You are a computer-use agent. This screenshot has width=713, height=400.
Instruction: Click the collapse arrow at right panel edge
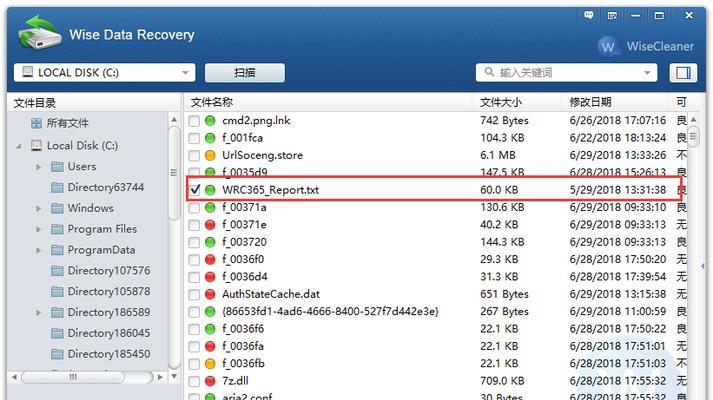click(703, 266)
